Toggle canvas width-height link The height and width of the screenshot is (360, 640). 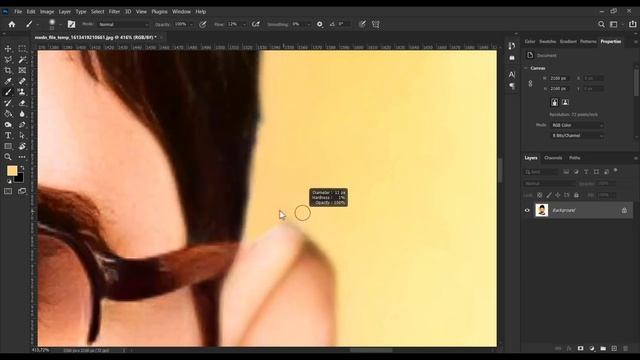[x=530, y=83]
